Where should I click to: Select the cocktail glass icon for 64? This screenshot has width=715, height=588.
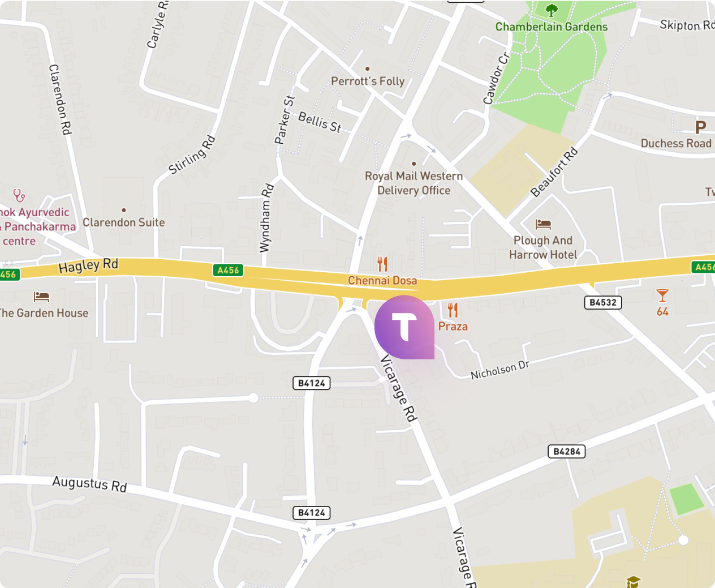click(x=662, y=295)
